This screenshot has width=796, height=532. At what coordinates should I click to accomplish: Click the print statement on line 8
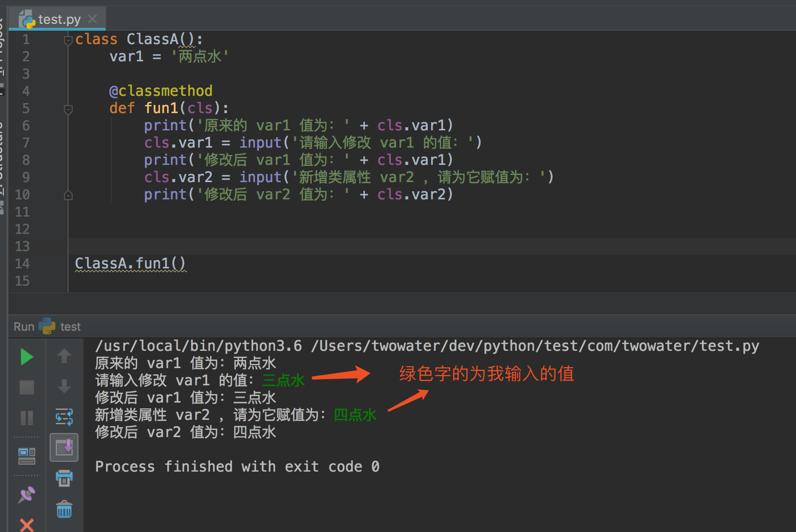[299, 160]
